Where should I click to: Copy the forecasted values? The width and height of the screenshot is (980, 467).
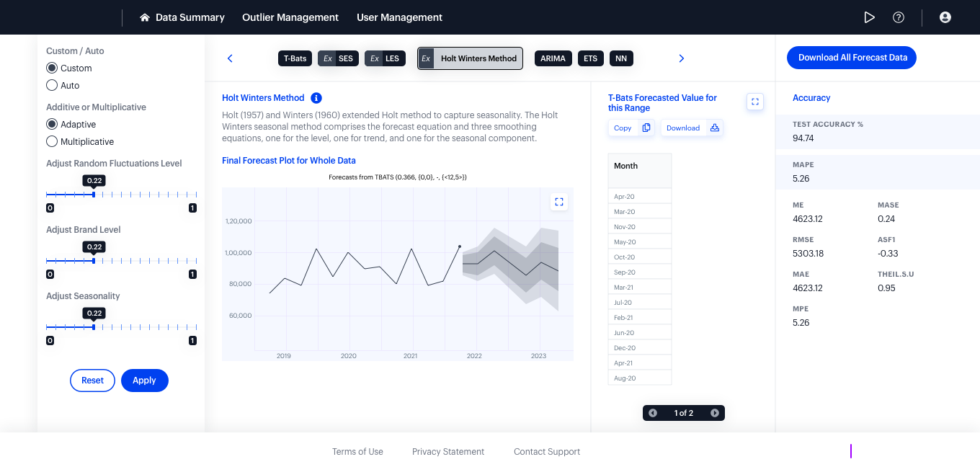click(633, 128)
